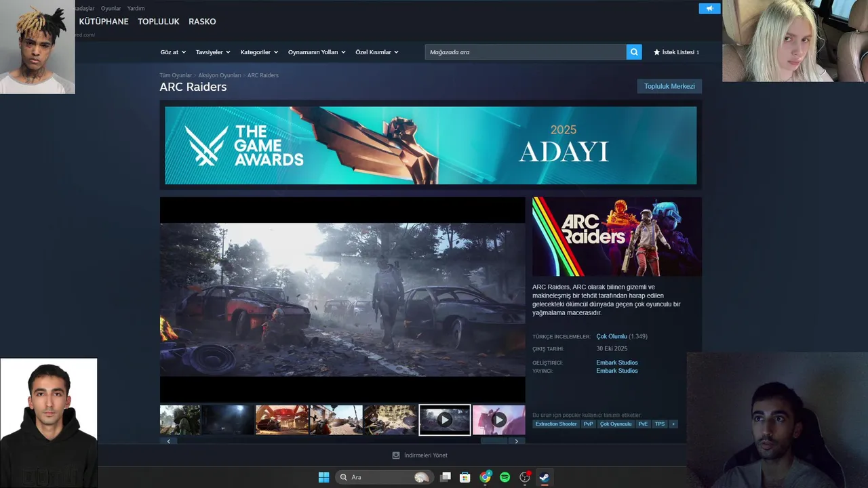Image resolution: width=868 pixels, height=488 pixels.
Task: Click the Çok Olumlu reviews link
Action: point(612,336)
